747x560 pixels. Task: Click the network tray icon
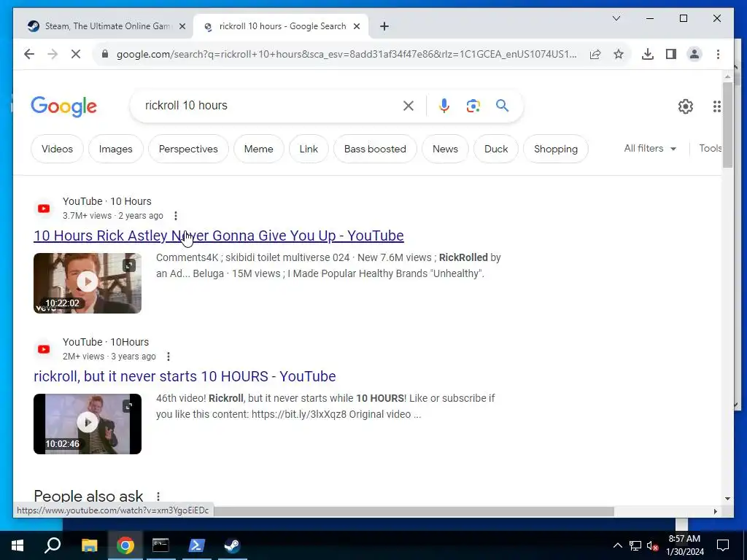(635, 545)
